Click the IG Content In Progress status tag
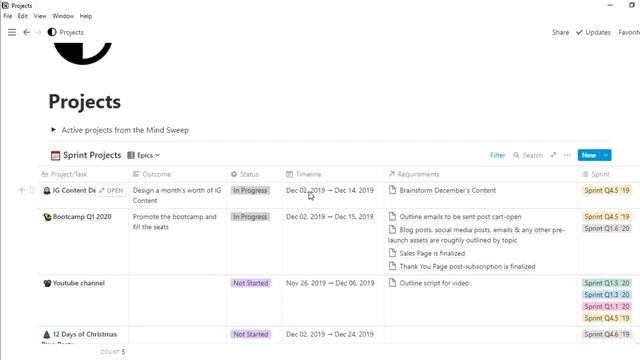The height and width of the screenshot is (360, 640). [250, 190]
